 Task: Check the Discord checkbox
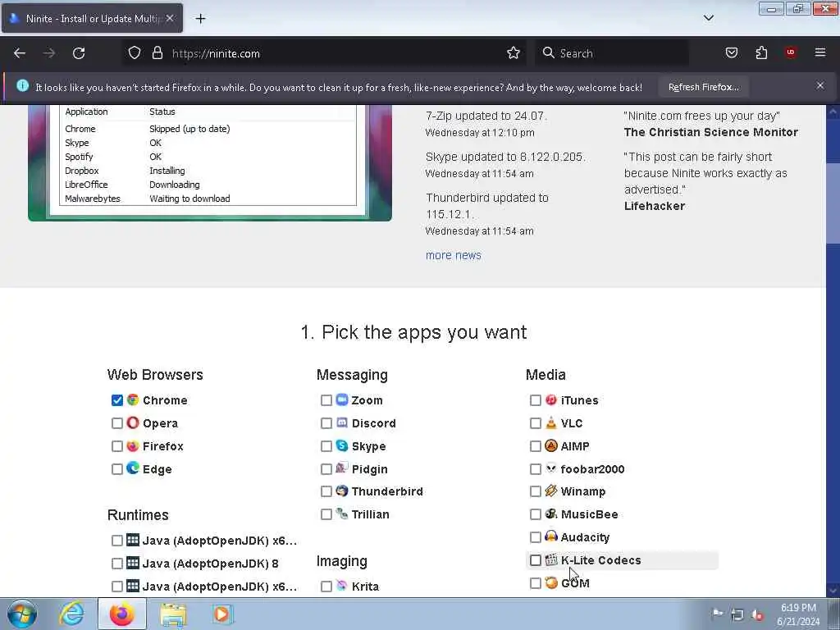tap(326, 423)
